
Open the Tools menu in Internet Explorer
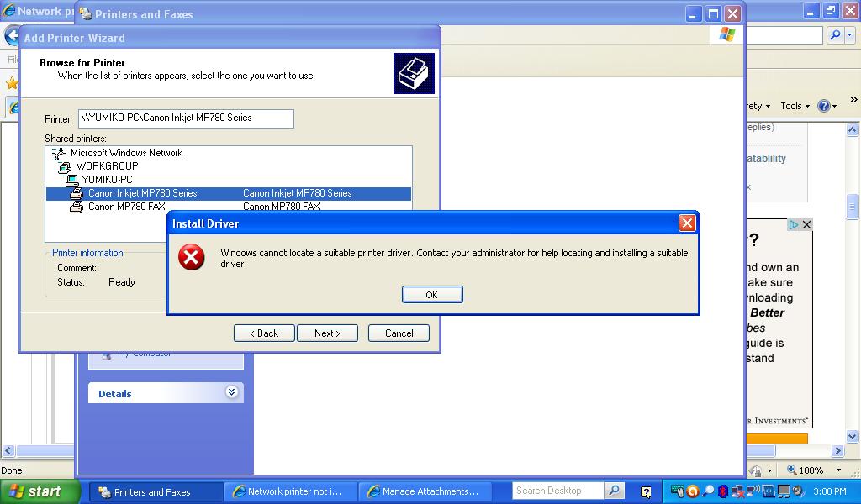click(x=795, y=106)
